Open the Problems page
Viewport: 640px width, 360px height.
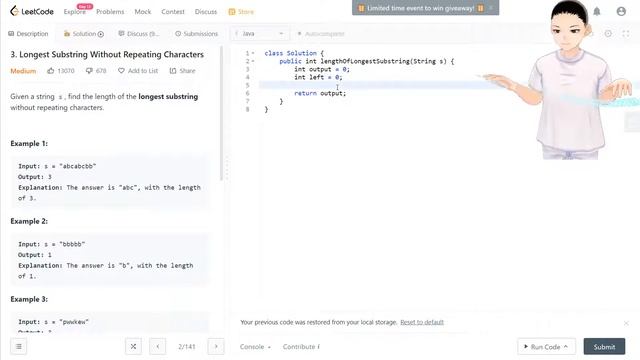click(110, 12)
